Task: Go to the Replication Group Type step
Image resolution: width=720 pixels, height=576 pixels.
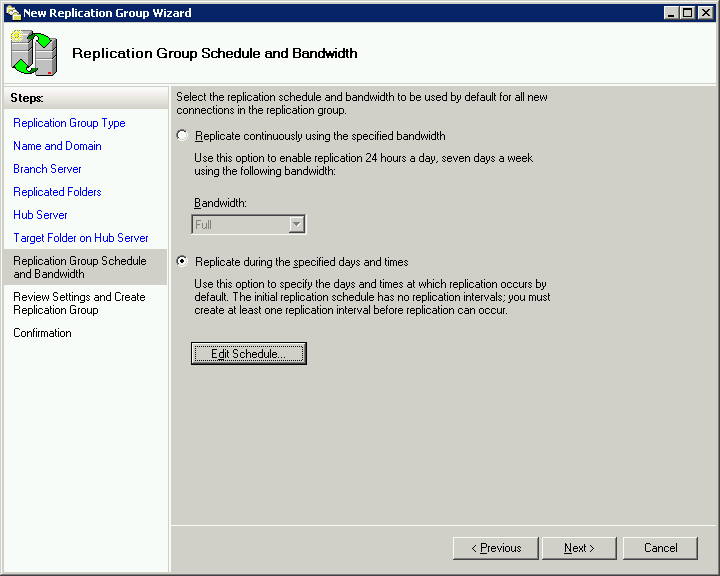Action: [69, 123]
